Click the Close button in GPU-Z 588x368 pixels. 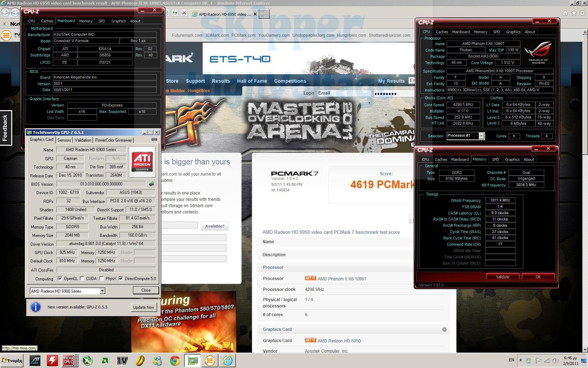pos(146,290)
